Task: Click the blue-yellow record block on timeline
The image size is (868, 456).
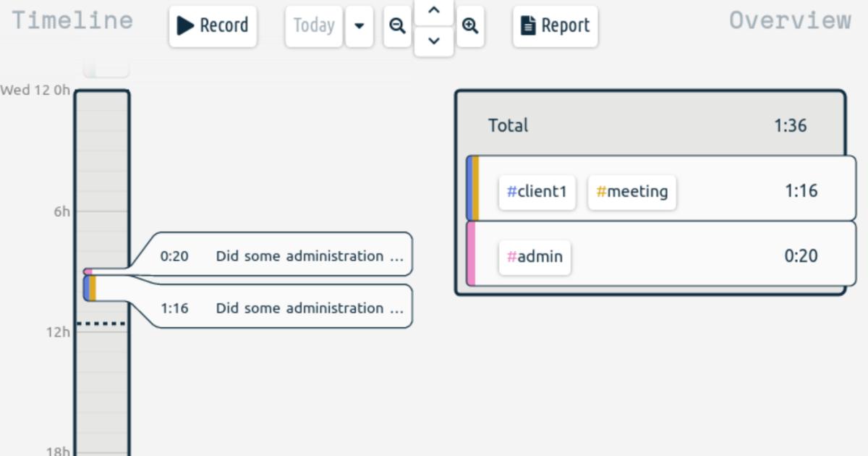Action: click(x=90, y=288)
